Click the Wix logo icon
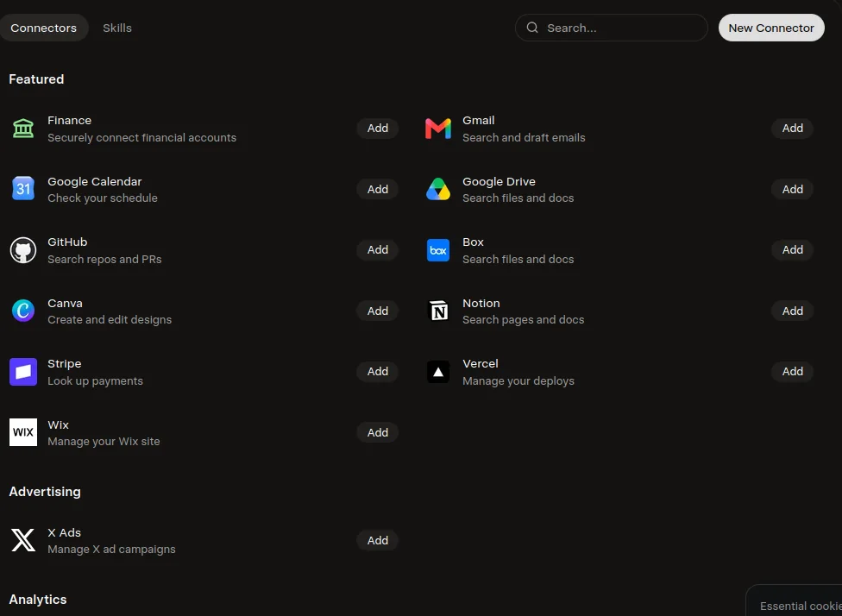 [x=23, y=432]
